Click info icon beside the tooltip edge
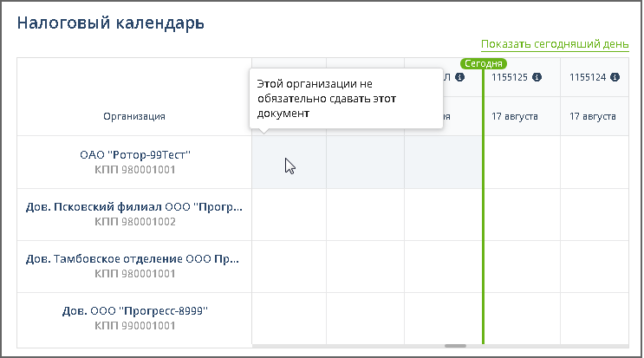 coord(460,77)
